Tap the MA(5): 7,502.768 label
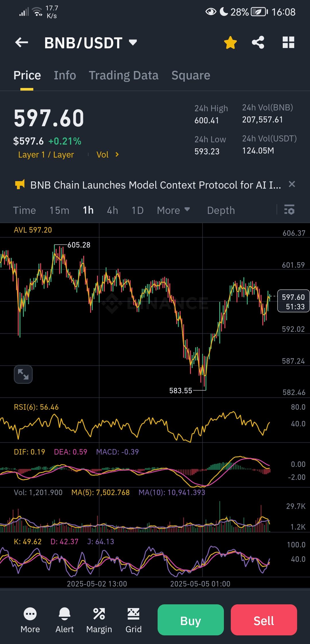310x644 pixels. pyautogui.click(x=100, y=492)
